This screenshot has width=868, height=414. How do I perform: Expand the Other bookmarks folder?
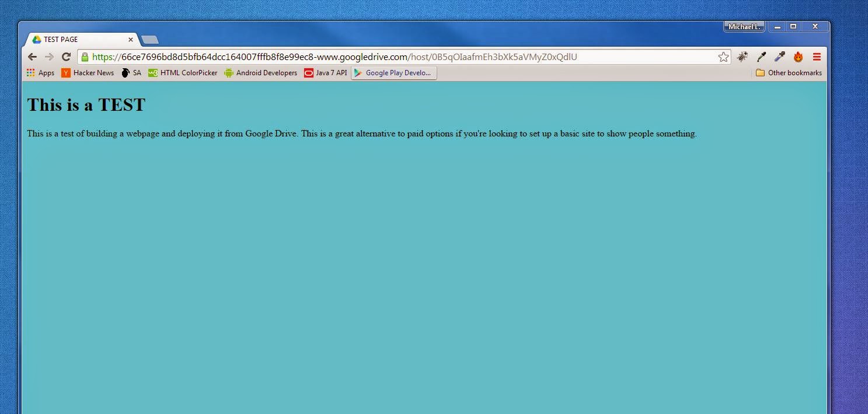(788, 73)
